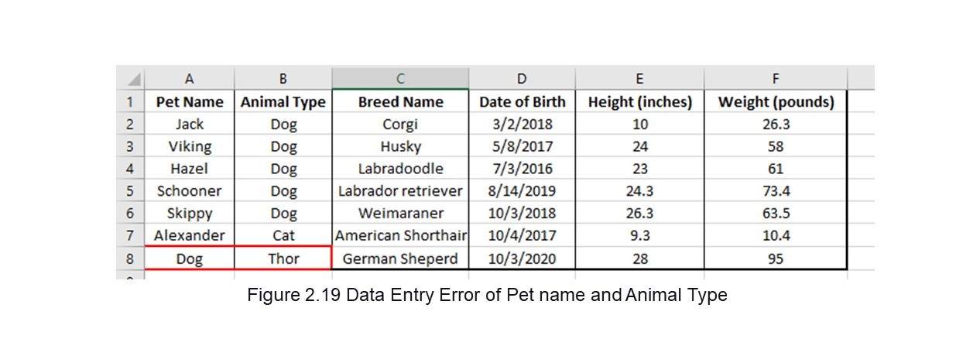Click the Pet Name header cell
The image size is (980, 356).
point(190,101)
